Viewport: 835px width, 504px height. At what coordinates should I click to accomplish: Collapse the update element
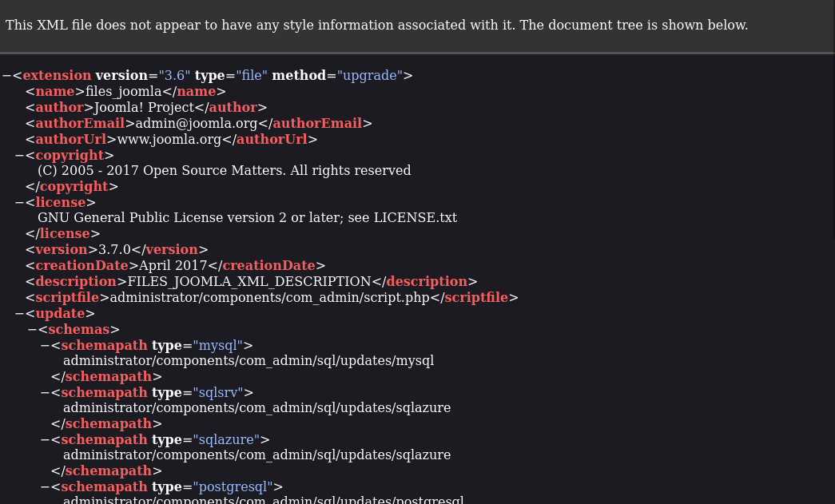[x=20, y=313]
